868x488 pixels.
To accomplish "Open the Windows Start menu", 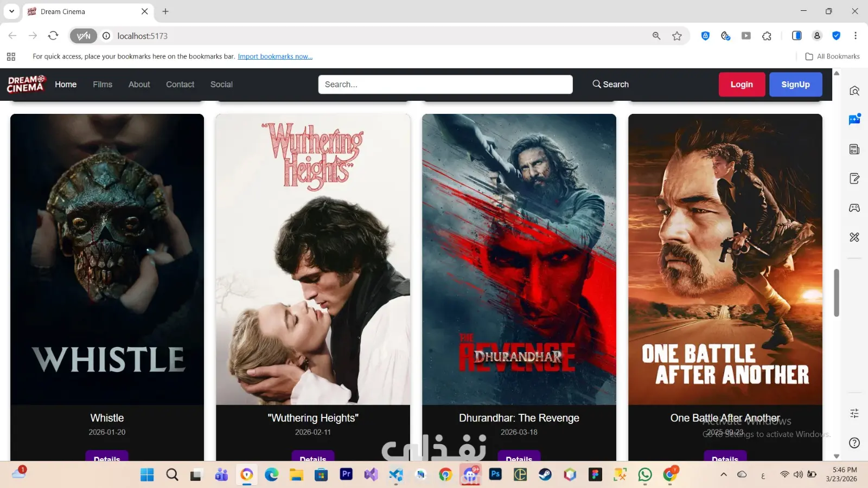I will (147, 475).
